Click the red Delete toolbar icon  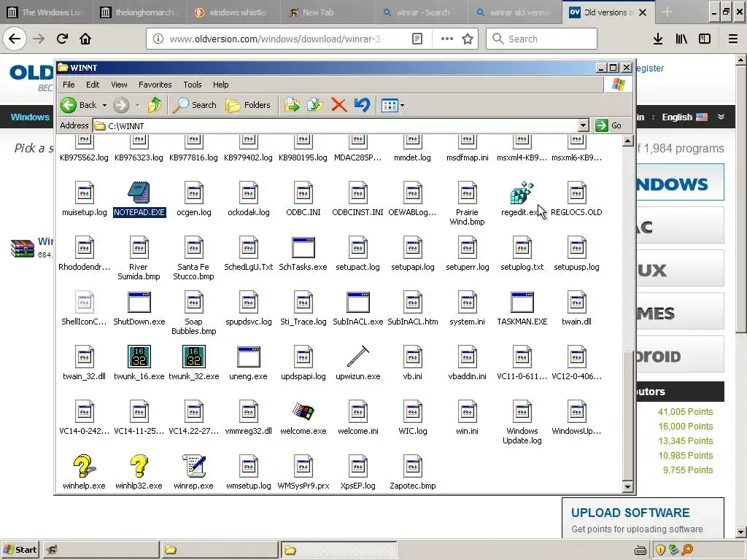338,105
